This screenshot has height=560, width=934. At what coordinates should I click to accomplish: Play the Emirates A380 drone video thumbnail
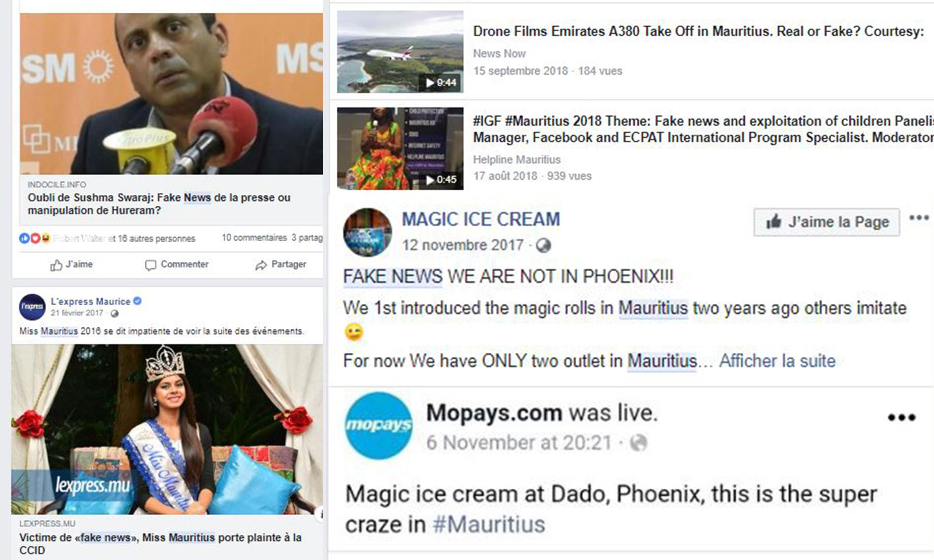click(x=400, y=51)
